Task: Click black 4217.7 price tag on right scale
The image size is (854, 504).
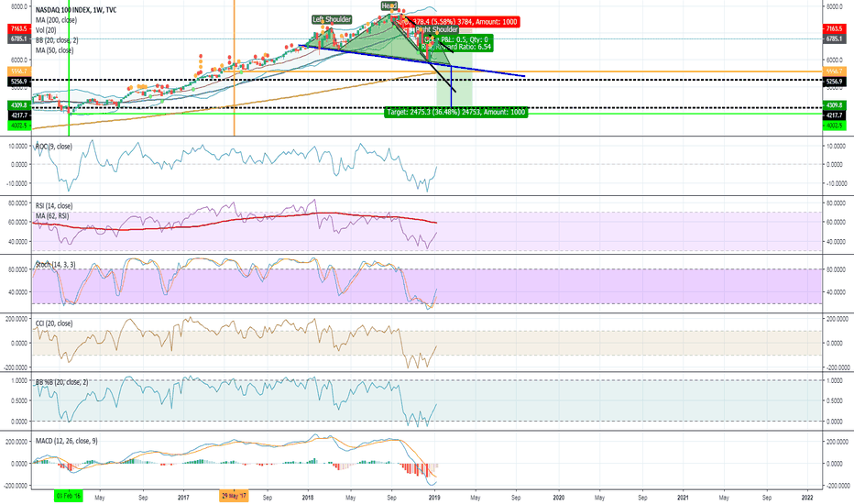Action: tap(834, 115)
